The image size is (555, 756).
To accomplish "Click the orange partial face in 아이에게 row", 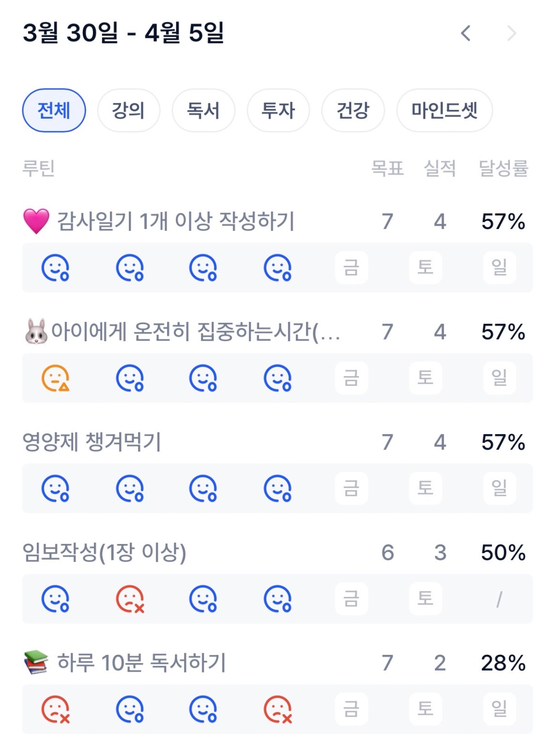I will pos(55,378).
